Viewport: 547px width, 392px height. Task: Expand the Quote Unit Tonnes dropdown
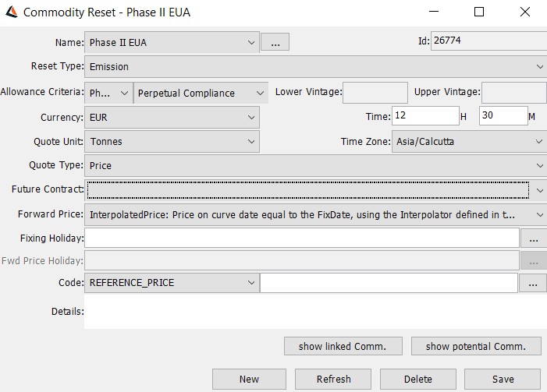coord(172,142)
